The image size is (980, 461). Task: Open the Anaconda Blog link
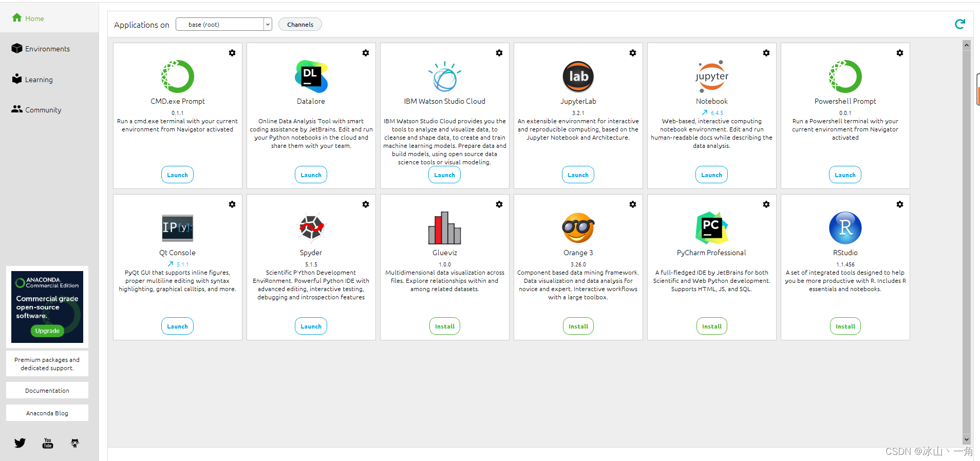[x=47, y=413]
